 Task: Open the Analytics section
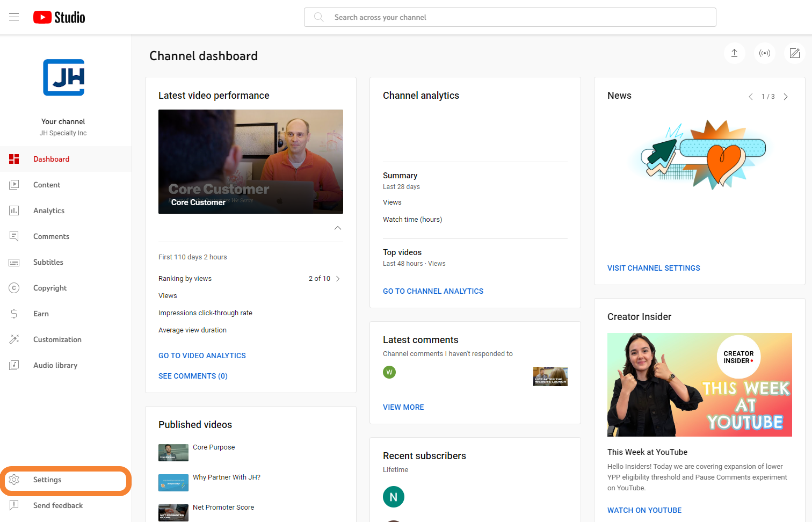[66, 211]
